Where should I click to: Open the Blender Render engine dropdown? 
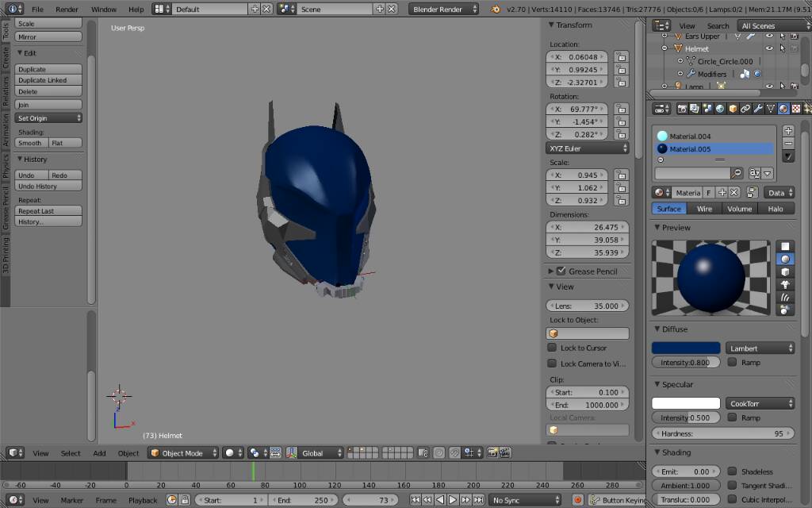point(443,10)
